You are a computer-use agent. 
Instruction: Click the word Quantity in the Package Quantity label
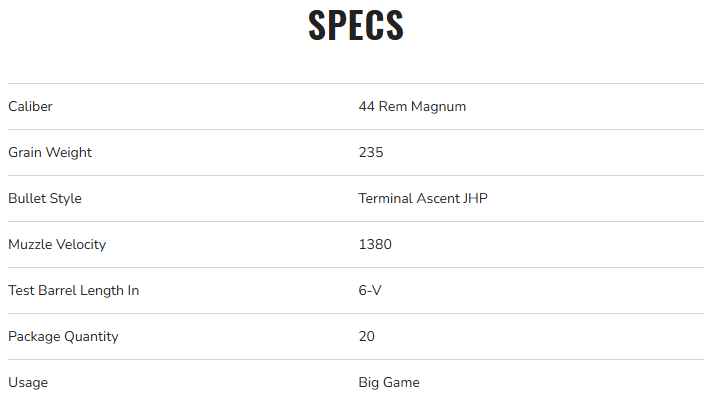coord(90,337)
